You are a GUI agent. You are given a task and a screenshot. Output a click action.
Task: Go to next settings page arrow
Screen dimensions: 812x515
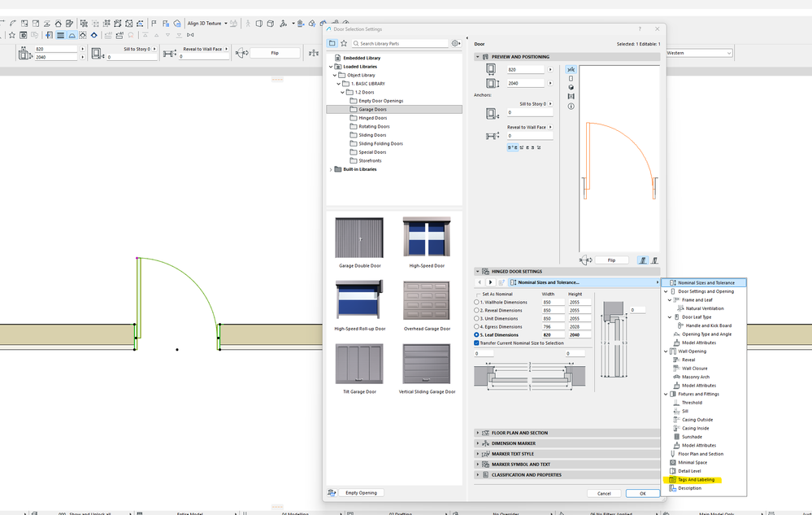coord(490,282)
